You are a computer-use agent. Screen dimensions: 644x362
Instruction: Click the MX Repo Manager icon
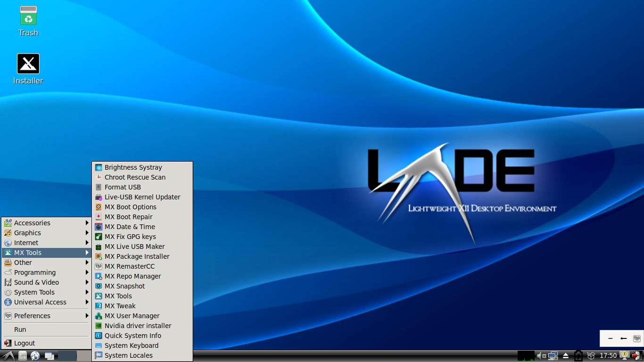coord(99,276)
